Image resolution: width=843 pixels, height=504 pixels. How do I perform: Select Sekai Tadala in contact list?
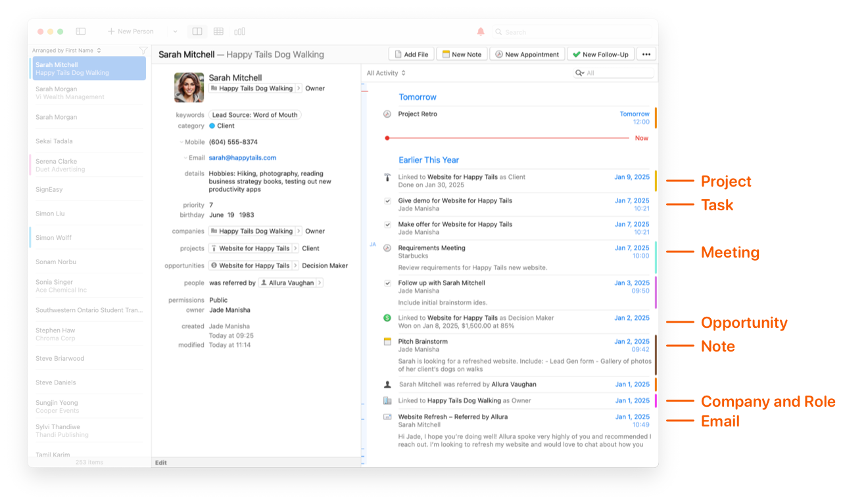(88, 141)
